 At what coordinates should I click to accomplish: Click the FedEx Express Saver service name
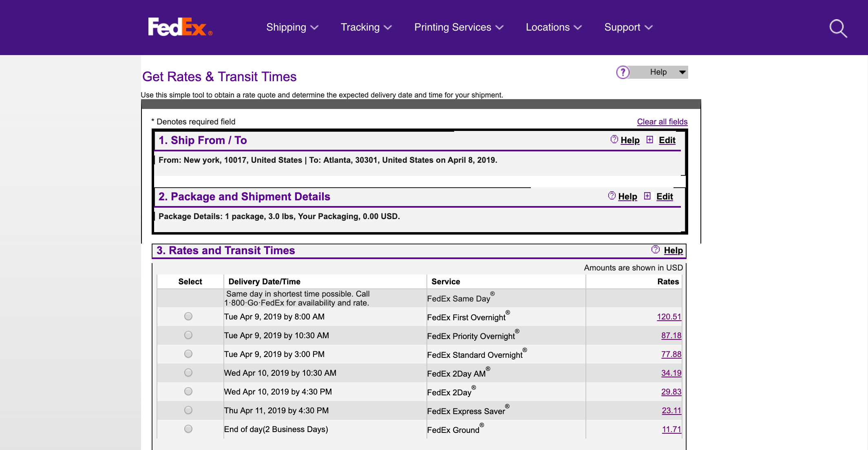468,410
